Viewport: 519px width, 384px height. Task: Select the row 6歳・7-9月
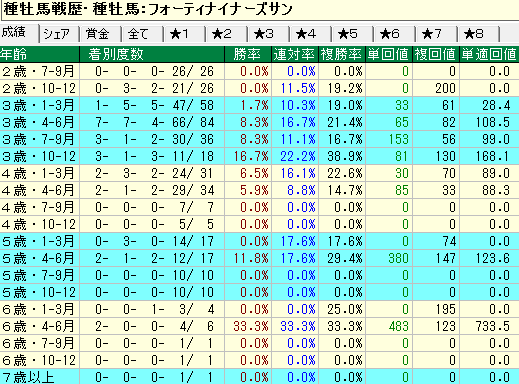[259, 343]
